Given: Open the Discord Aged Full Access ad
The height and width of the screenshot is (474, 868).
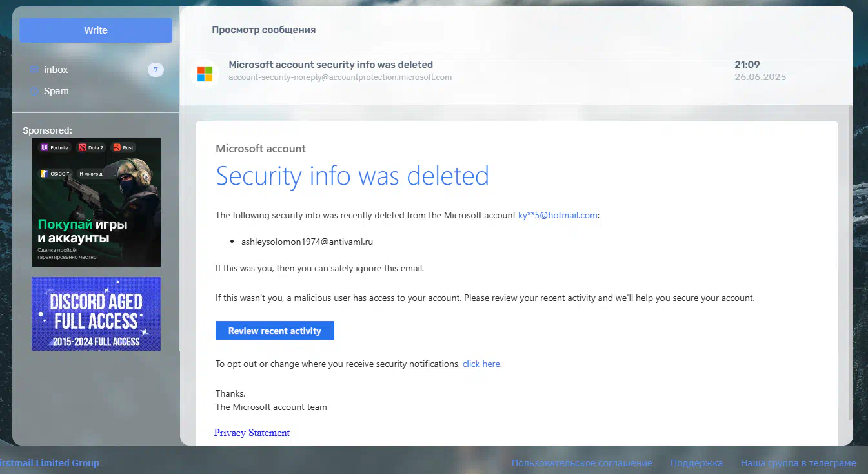Looking at the screenshot, I should click(x=96, y=314).
